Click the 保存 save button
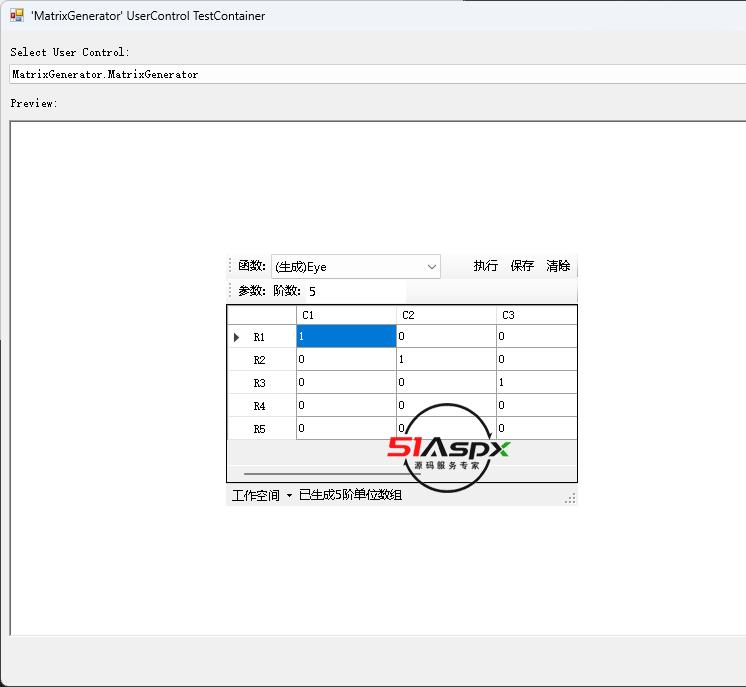Screen dimensions: 746x687 (522, 266)
